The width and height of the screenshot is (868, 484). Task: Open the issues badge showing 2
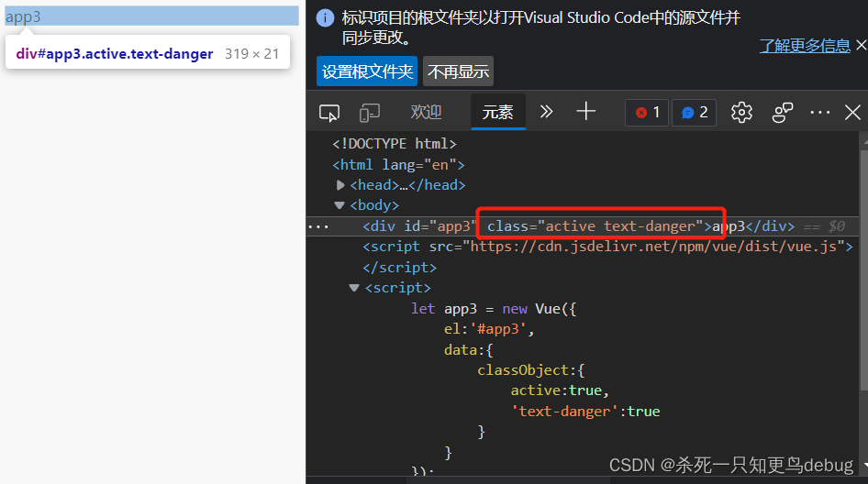[695, 113]
